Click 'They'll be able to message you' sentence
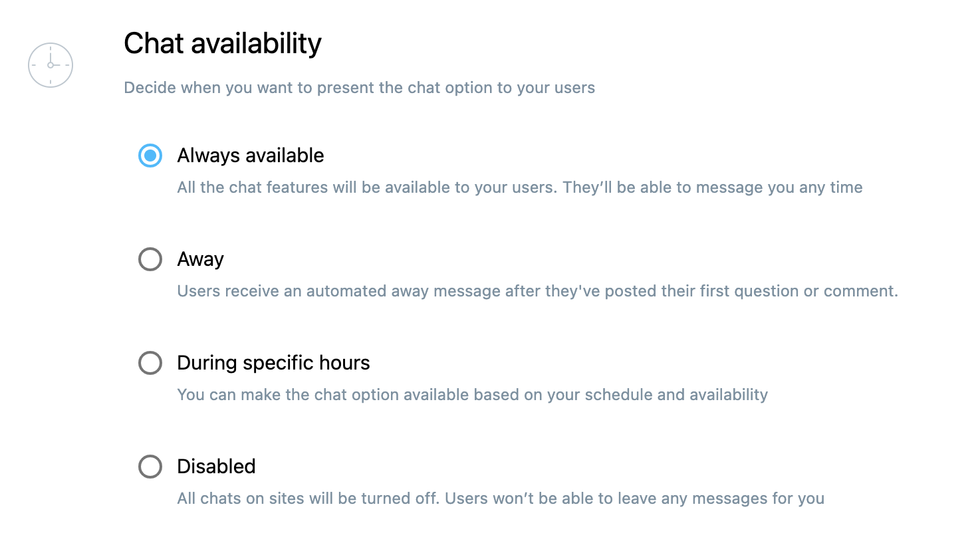980x549 pixels. click(x=713, y=187)
